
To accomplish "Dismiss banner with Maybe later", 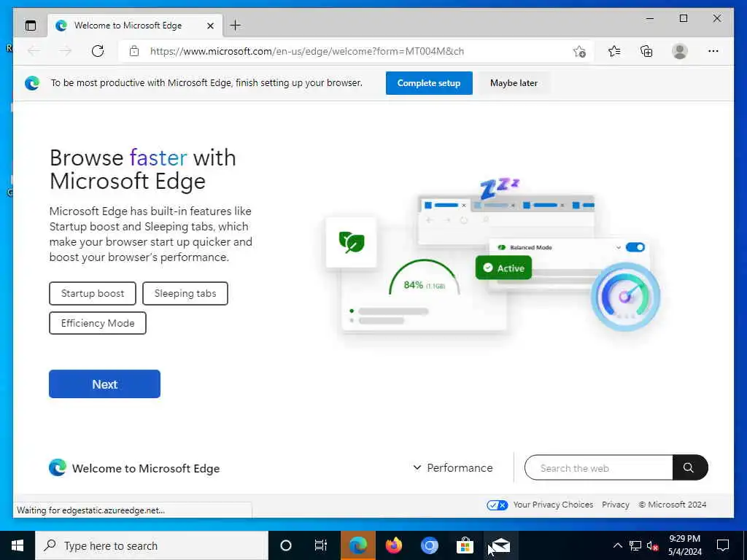I will click(514, 83).
